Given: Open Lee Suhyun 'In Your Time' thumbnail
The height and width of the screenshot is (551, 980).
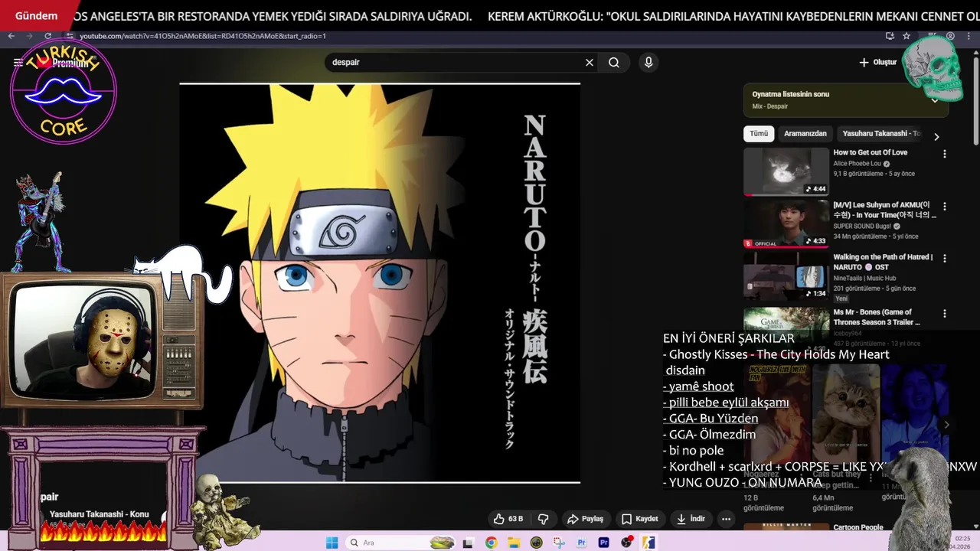Looking at the screenshot, I should pos(786,224).
